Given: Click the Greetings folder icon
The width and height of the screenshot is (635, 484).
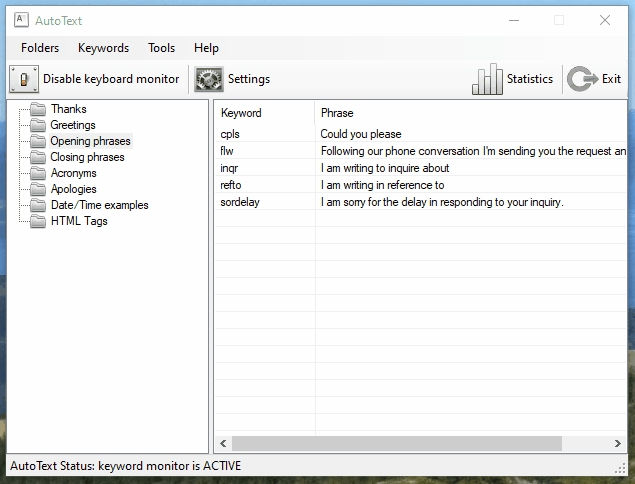Looking at the screenshot, I should [38, 125].
